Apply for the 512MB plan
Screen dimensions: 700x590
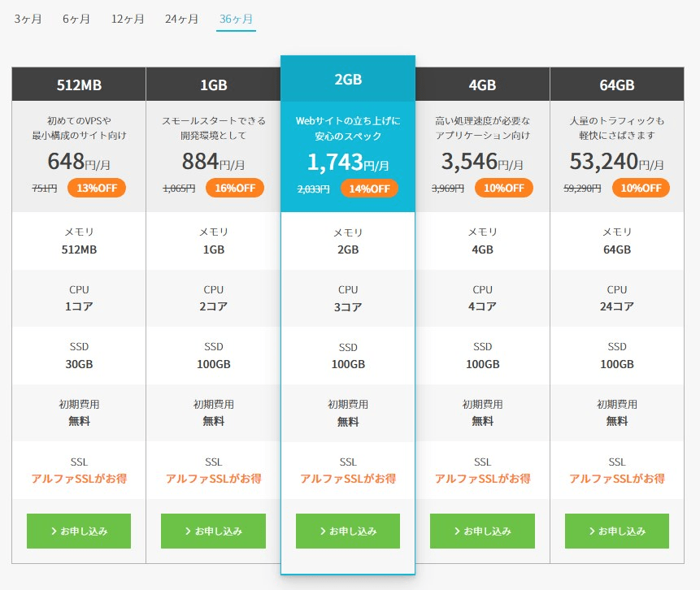[x=79, y=531]
